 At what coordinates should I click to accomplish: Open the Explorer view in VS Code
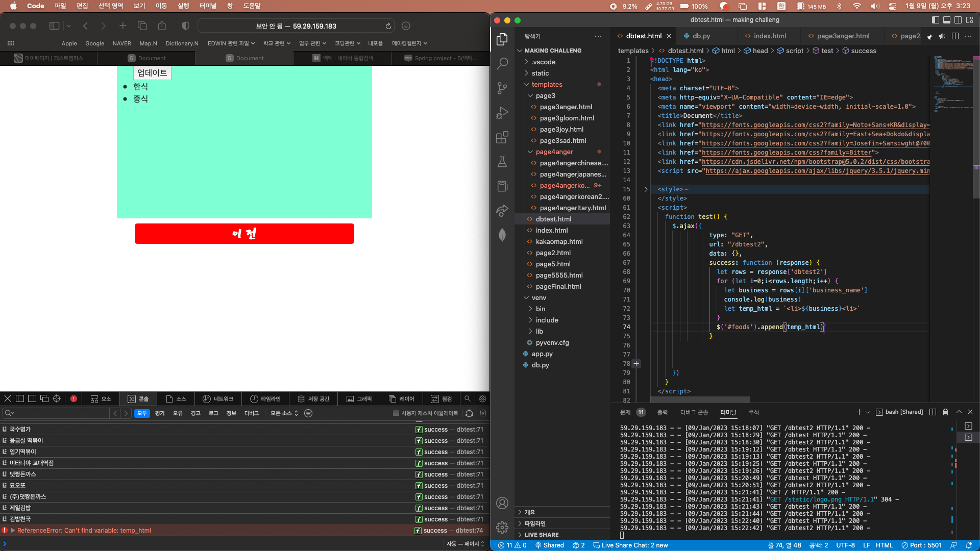tap(502, 39)
